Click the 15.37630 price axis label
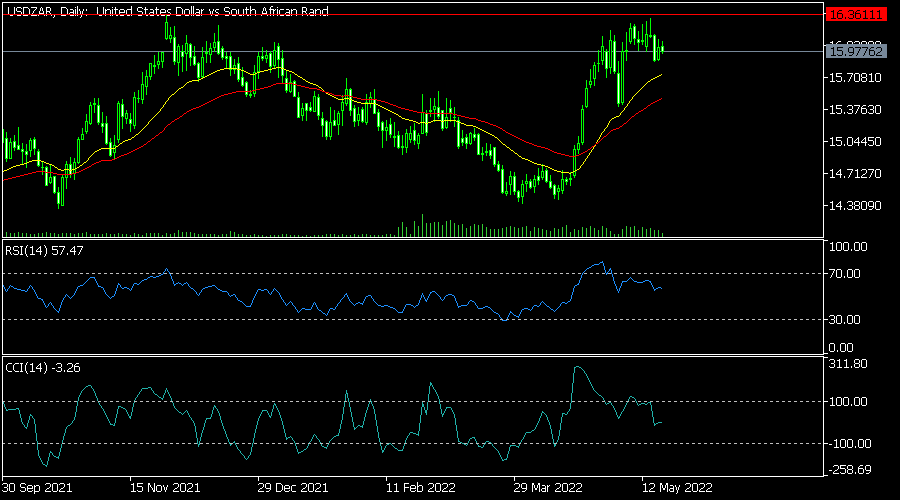900x500 pixels. [855, 110]
